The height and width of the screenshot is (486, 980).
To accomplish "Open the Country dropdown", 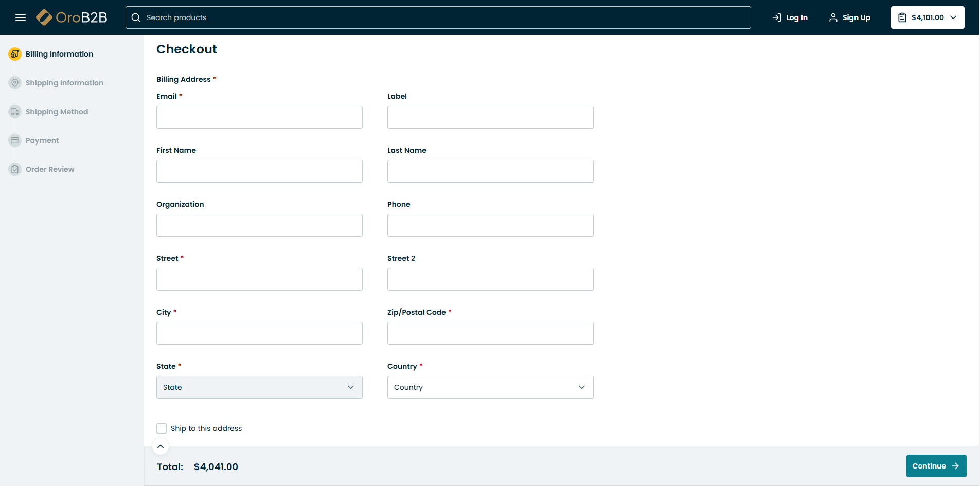I will (490, 387).
